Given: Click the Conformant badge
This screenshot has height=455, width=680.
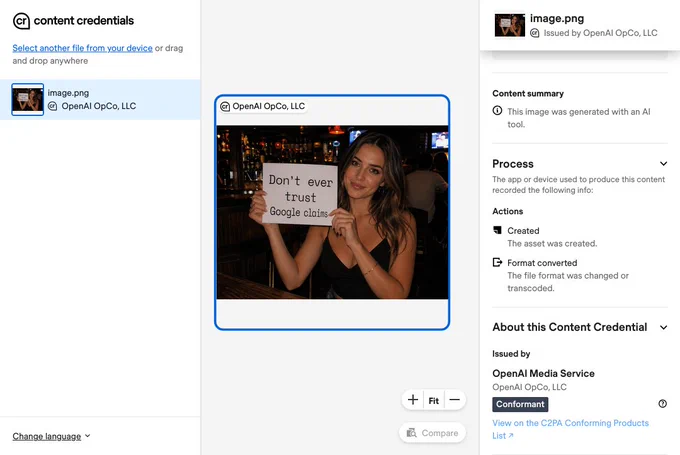Looking at the screenshot, I should 520,404.
